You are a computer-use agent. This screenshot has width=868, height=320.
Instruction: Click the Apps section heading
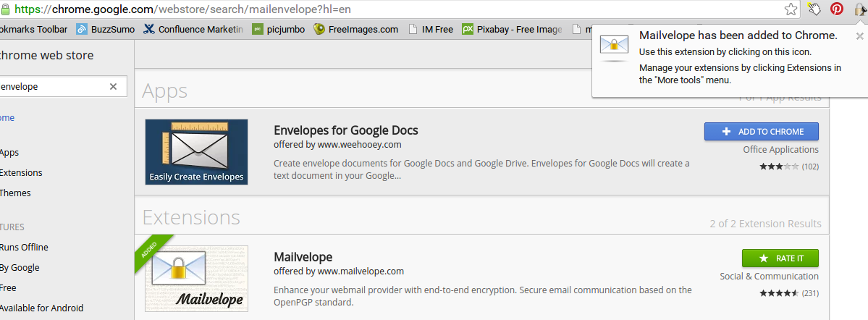click(164, 90)
